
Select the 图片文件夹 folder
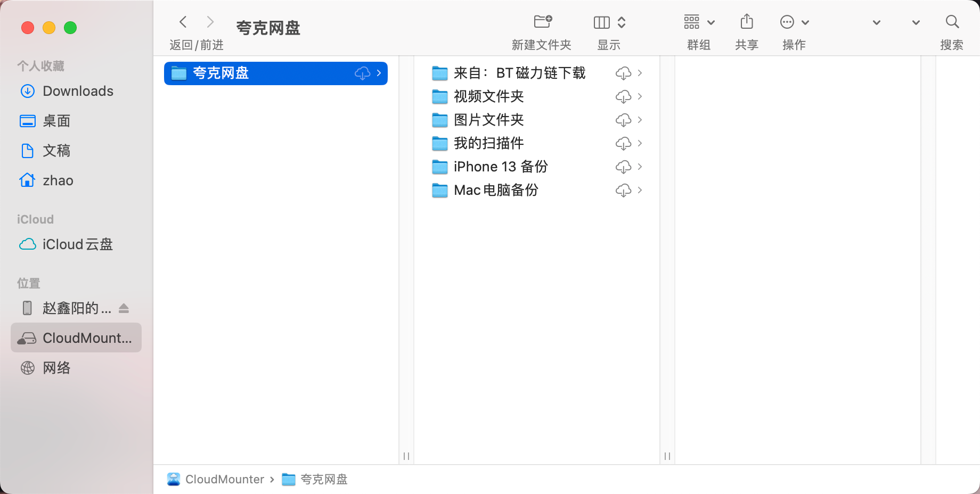(537, 120)
